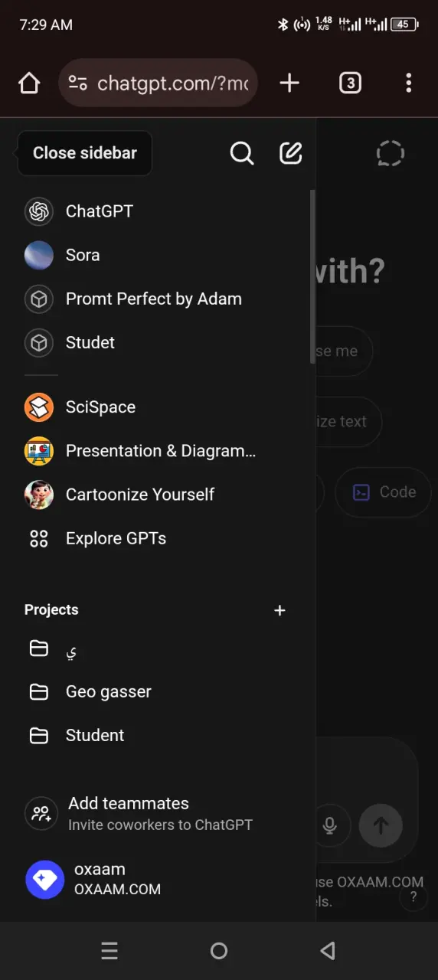The image size is (438, 980).
Task: Add a new project with the plus icon
Action: click(279, 610)
